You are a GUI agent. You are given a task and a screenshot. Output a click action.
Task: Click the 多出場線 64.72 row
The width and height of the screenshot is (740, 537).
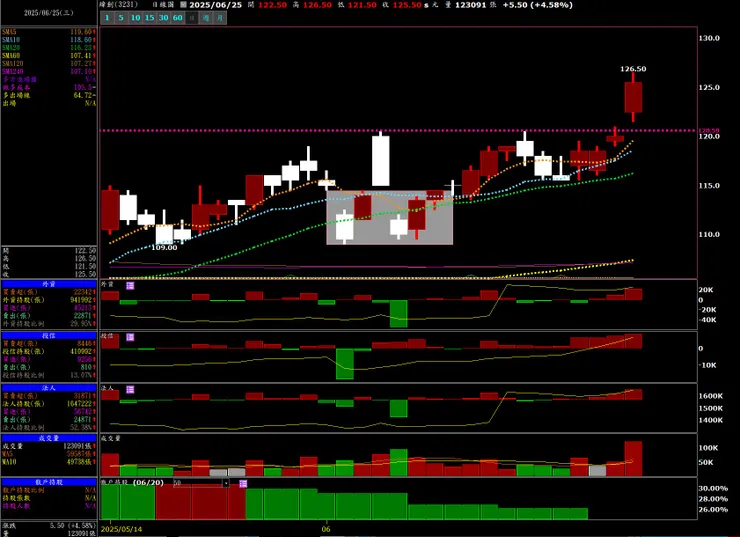pyautogui.click(x=49, y=95)
